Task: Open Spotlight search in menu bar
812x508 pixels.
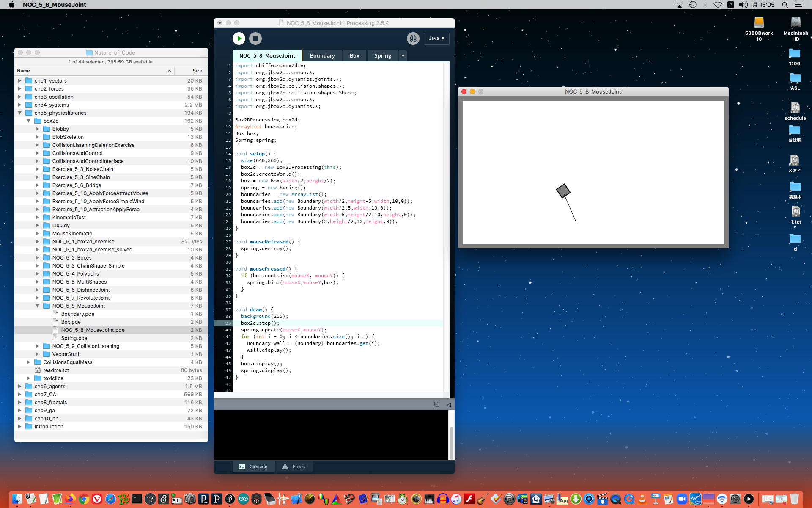Action: pos(785,5)
